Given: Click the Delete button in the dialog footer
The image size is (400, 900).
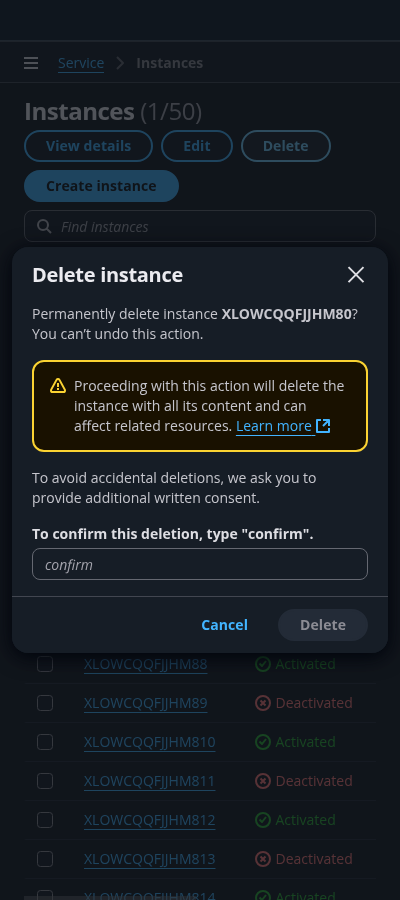Looking at the screenshot, I should tap(323, 625).
